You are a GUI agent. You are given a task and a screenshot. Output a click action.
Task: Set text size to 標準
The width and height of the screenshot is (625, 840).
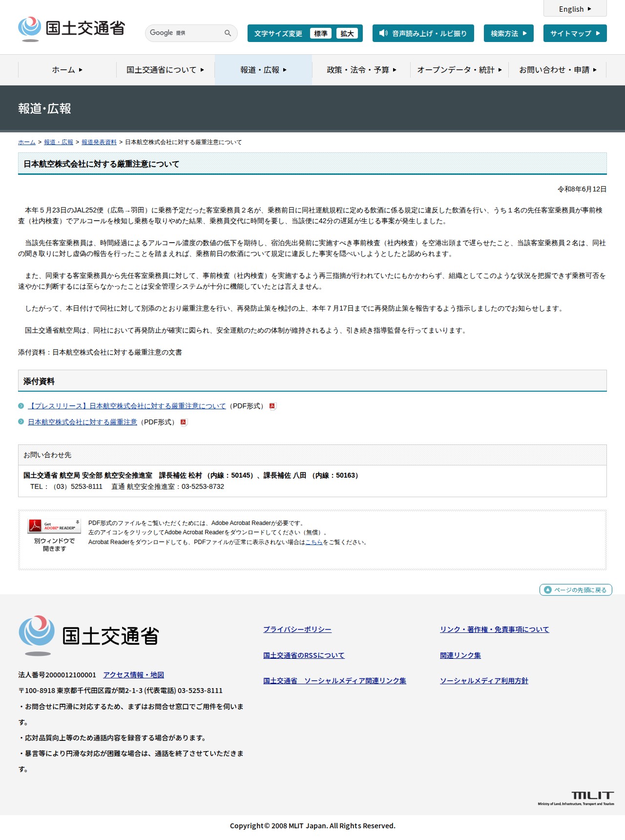point(321,33)
